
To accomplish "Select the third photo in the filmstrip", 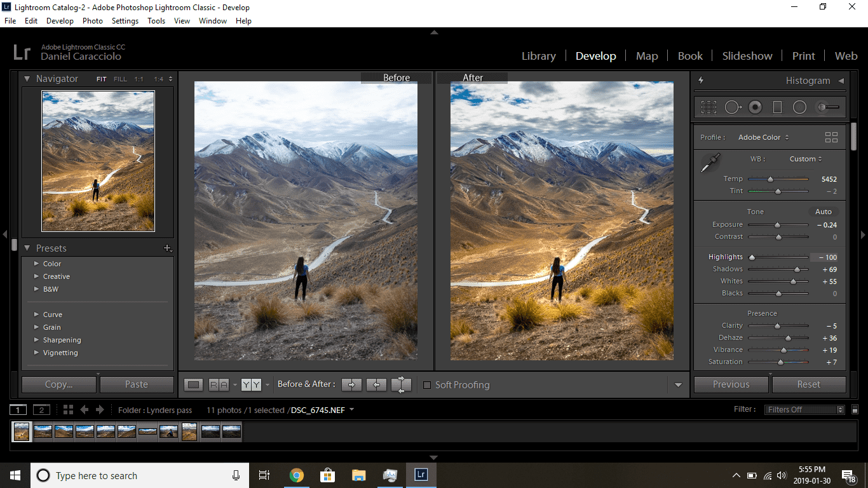I will tap(64, 431).
